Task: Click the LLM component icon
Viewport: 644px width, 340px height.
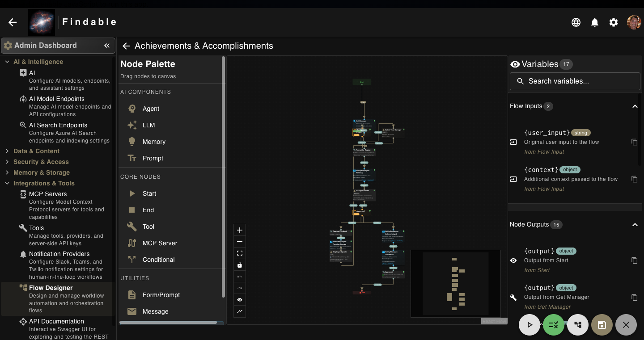Action: tap(132, 125)
